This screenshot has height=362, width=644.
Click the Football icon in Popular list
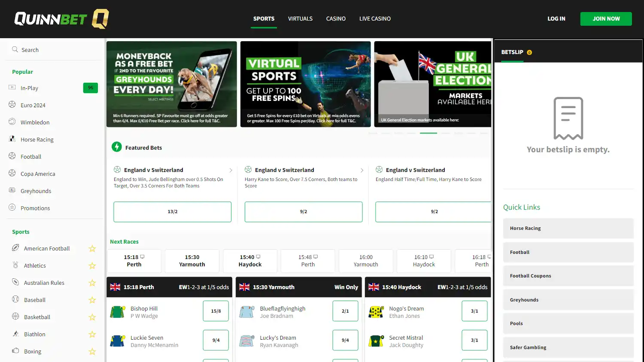click(12, 156)
